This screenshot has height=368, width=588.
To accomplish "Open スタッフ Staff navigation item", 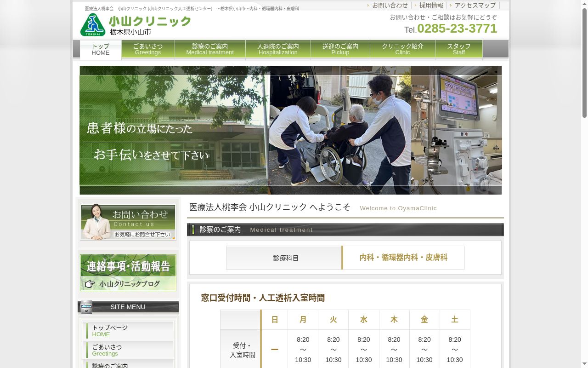I will pos(459,49).
